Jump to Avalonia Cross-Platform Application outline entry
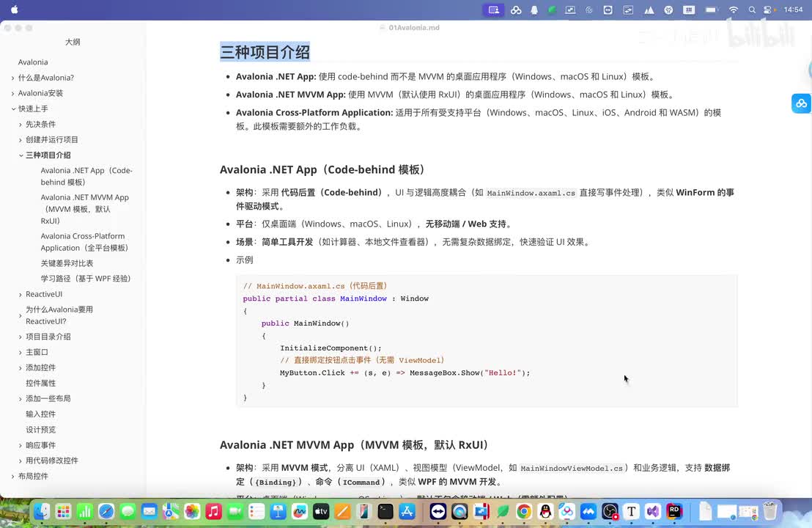Image resolution: width=812 pixels, height=528 pixels. pyautogui.click(x=84, y=242)
